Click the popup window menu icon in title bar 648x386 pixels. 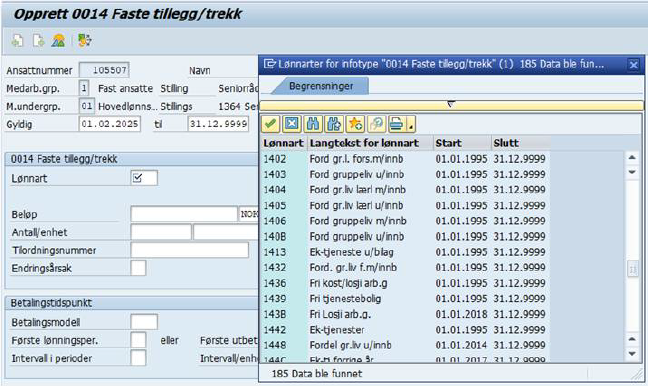click(x=269, y=64)
